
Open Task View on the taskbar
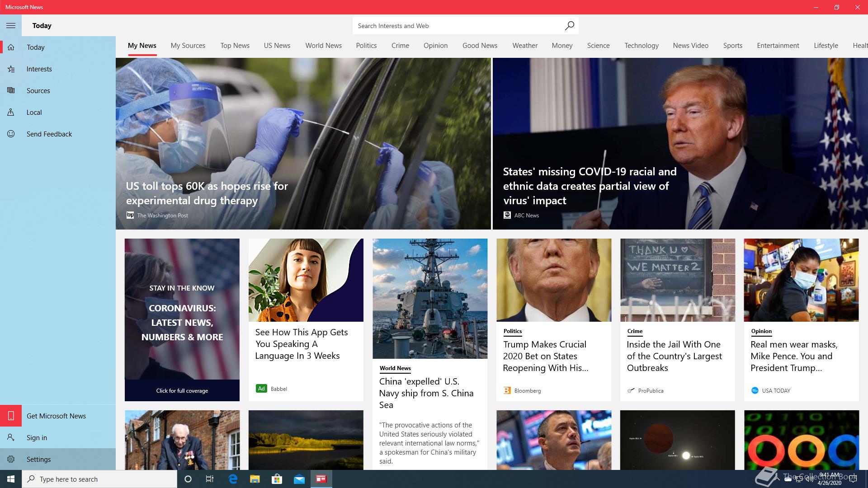pos(210,479)
